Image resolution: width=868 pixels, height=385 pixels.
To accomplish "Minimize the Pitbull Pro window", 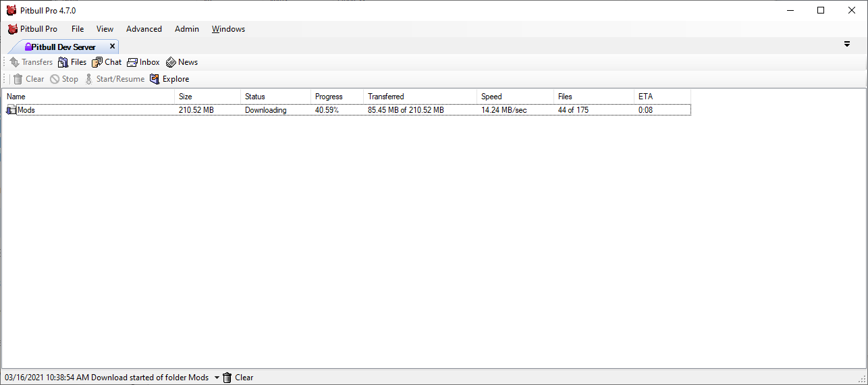I will (790, 10).
